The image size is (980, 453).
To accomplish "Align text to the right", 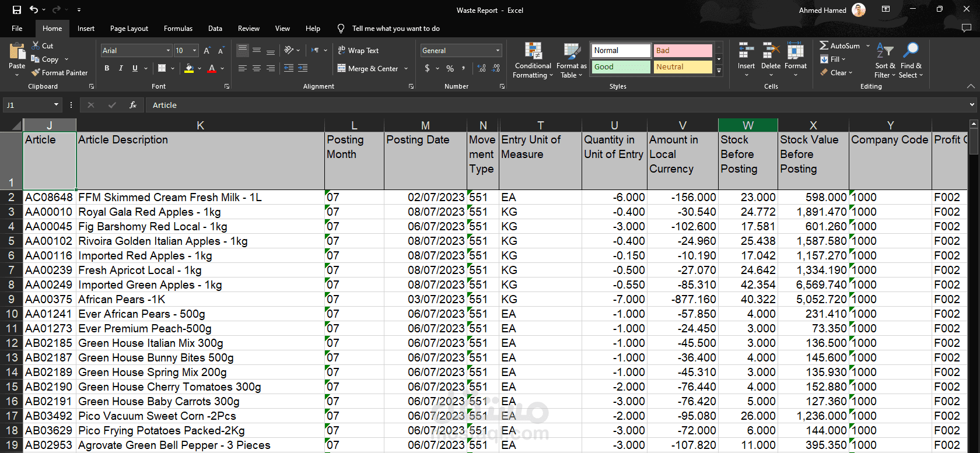I will click(271, 68).
